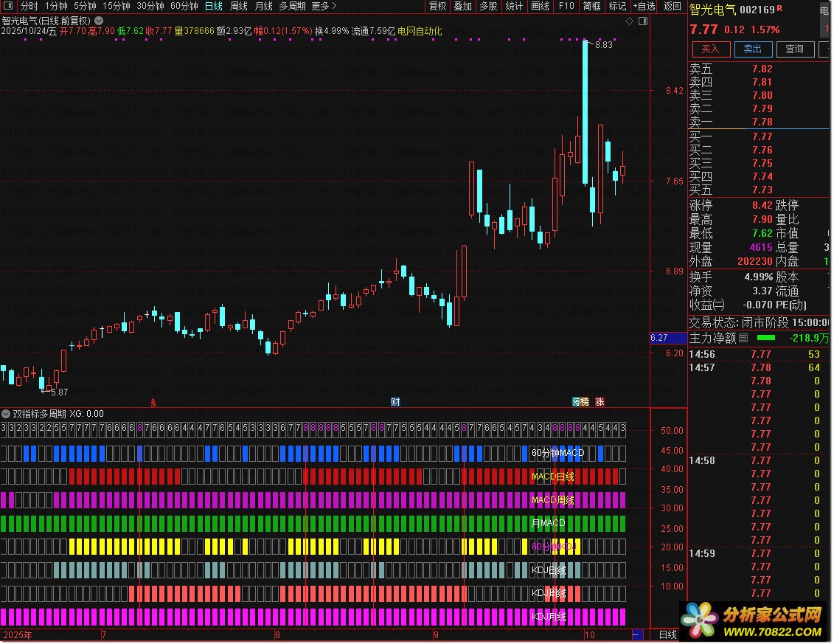Click the 8.83 high price label
The image size is (834, 644).
click(x=604, y=45)
